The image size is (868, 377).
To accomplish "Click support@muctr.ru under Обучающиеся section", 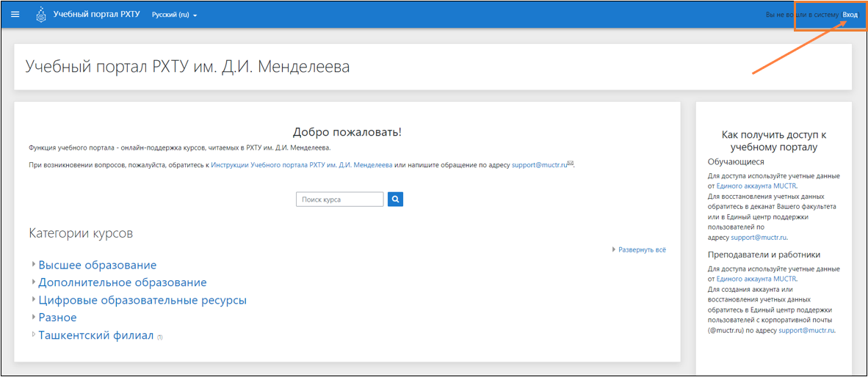I will 759,237.
